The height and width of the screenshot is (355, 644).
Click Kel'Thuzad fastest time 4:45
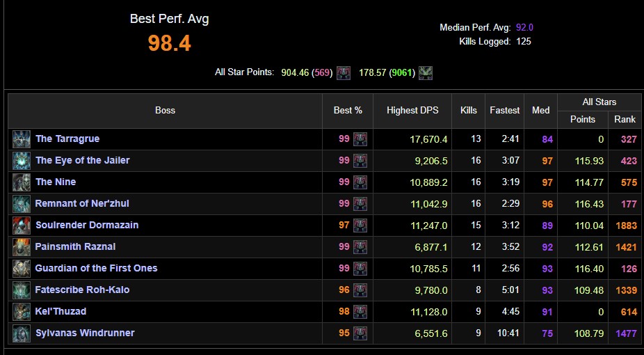coord(510,311)
